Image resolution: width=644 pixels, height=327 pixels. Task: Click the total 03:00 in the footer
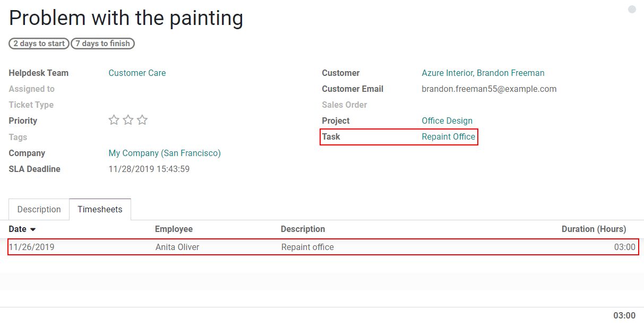click(624, 315)
